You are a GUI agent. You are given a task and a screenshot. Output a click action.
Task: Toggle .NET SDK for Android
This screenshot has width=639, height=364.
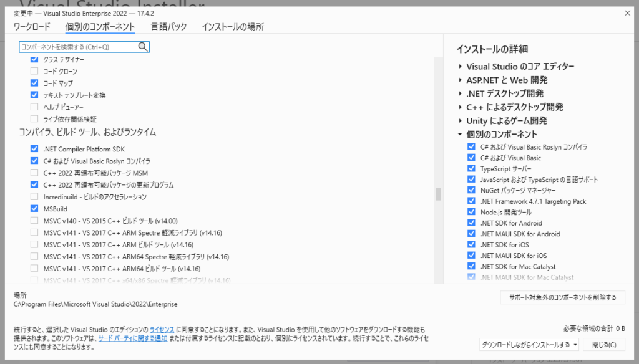[472, 223]
